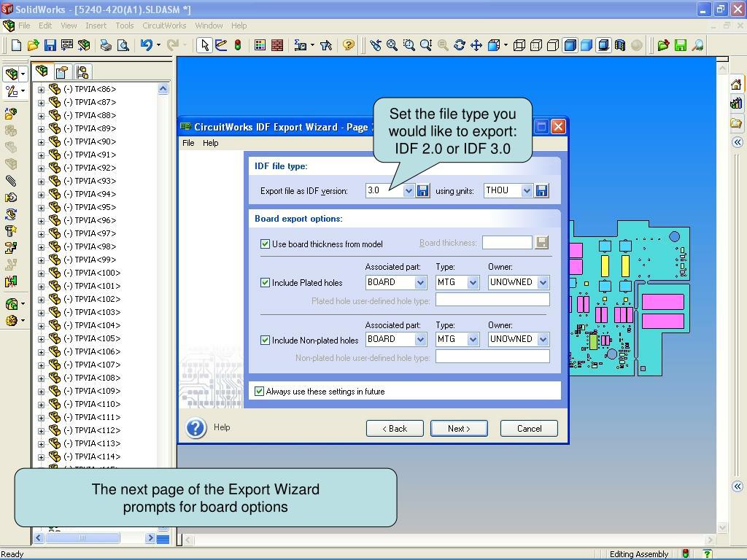Click Plated hole user-defined hole type field
Image resolution: width=747 pixels, height=560 pixels.
coord(492,300)
